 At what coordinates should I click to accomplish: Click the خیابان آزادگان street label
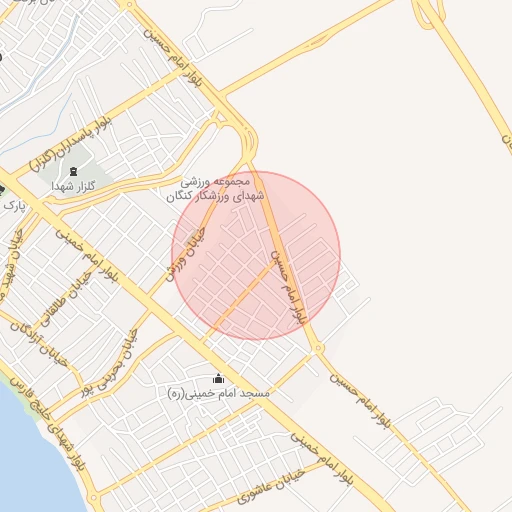pyautogui.click(x=39, y=345)
